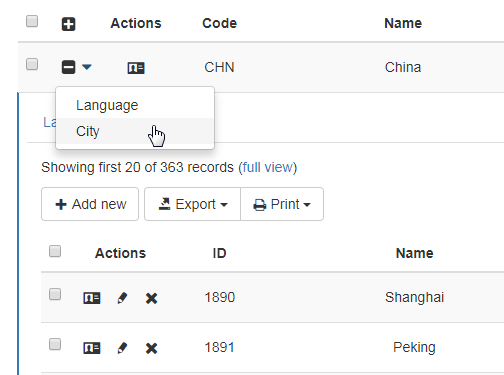Screen dimensions: 504x375
Task: Tick the checkbox for Peking row
Action: tap(55, 344)
